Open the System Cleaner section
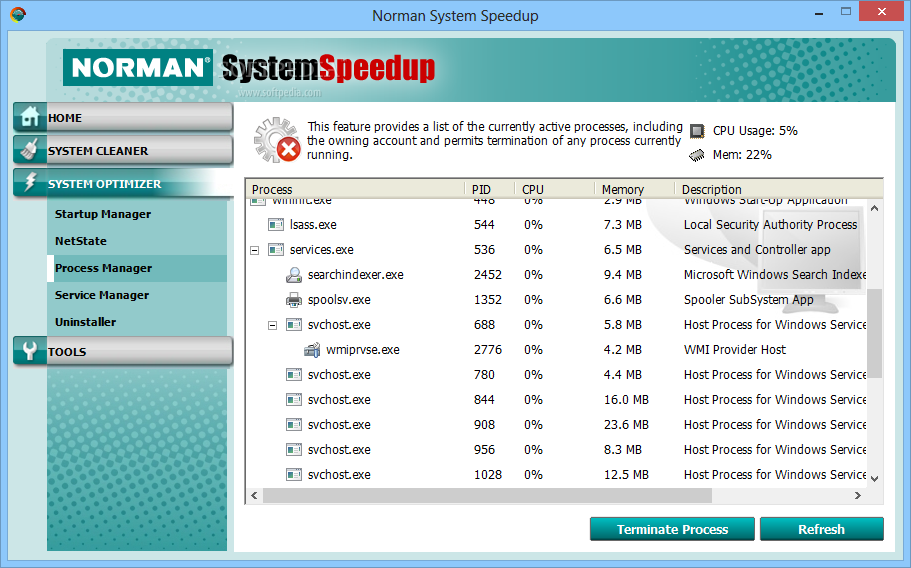 pos(123,150)
